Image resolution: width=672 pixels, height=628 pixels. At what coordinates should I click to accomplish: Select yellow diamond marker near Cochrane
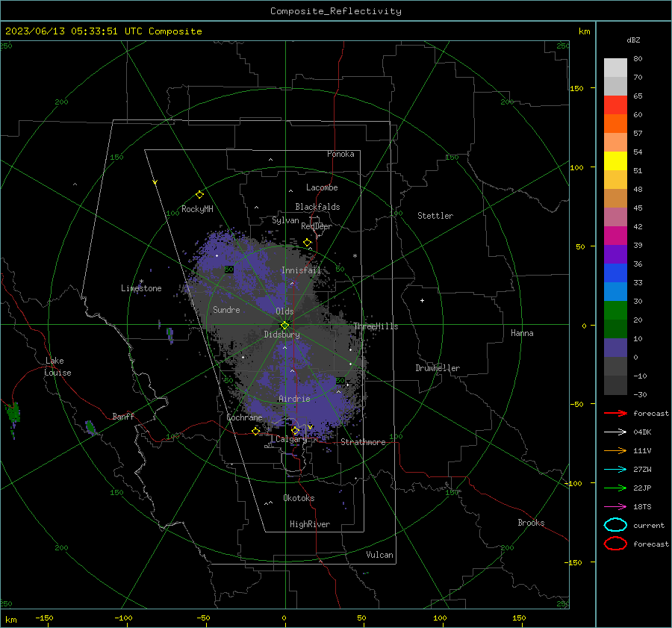click(x=255, y=431)
